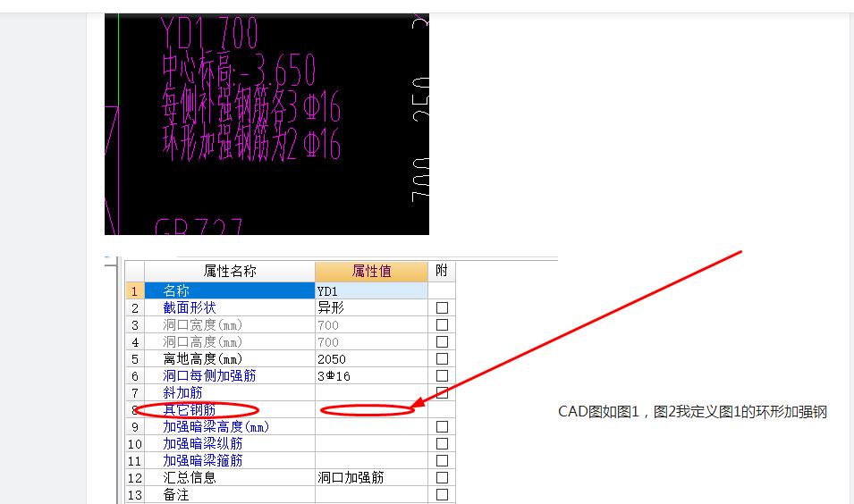Tick the checkbox in the 加强暗梁箍筋 row
Image resolution: width=854 pixels, height=504 pixels.
pos(442,461)
